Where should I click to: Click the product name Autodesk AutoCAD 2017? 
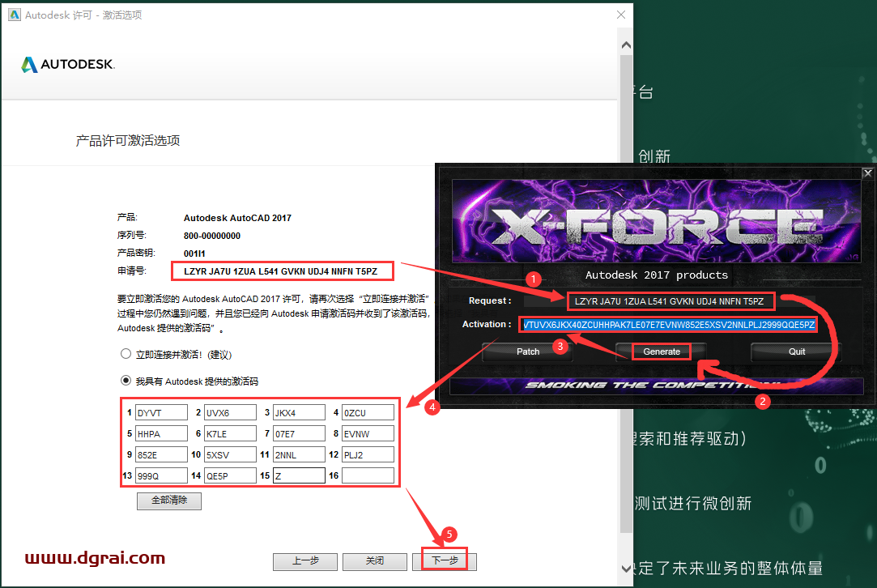coord(237,218)
